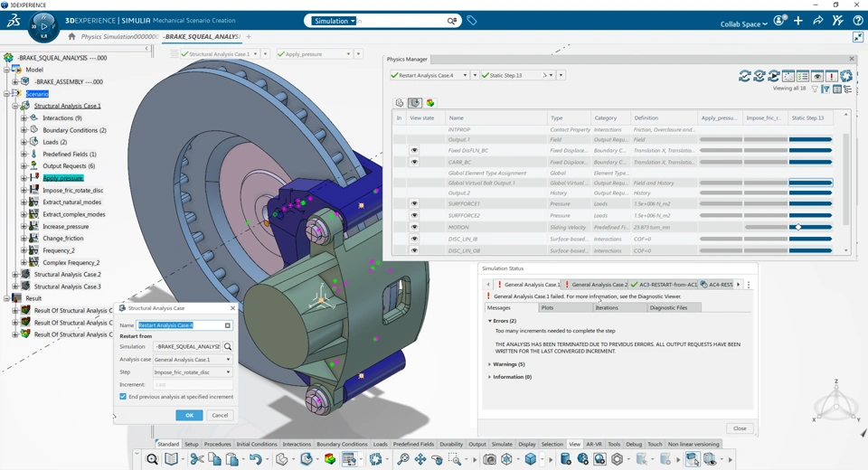Click the plus add icon in top bar

pyautogui.click(x=798, y=21)
